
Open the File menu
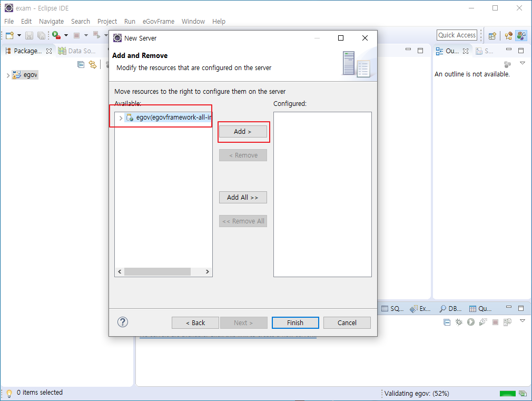pyautogui.click(x=9, y=22)
